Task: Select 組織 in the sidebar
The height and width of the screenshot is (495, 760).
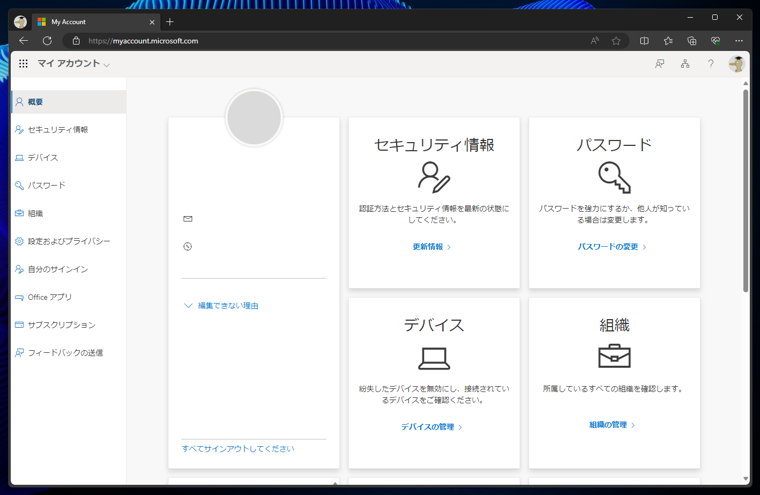Action: [69, 213]
